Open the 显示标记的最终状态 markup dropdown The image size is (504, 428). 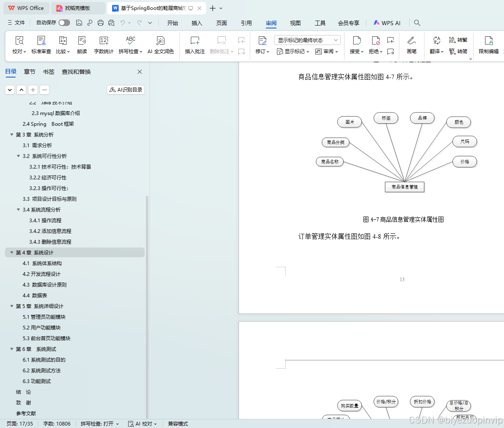[307, 40]
